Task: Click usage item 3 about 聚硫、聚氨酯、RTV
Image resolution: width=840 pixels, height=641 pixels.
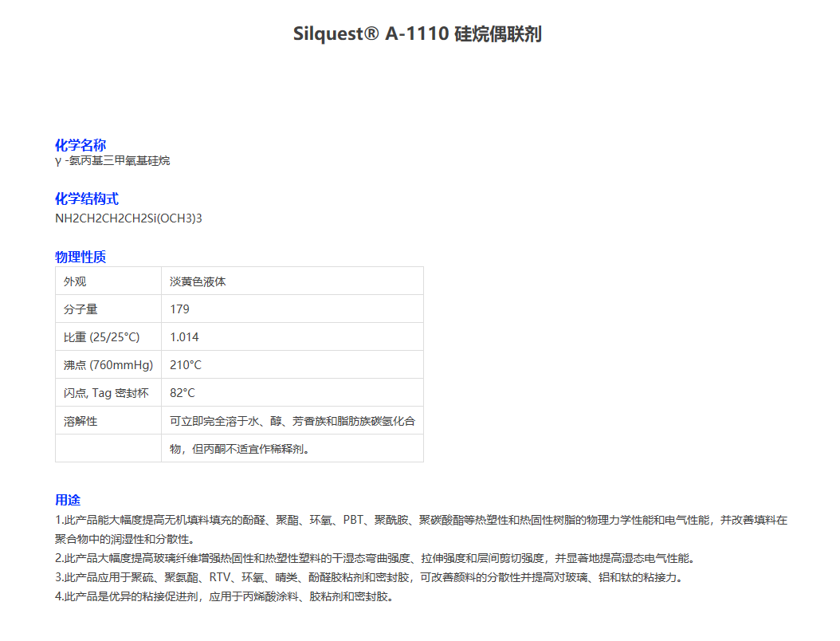Action: coord(368,577)
